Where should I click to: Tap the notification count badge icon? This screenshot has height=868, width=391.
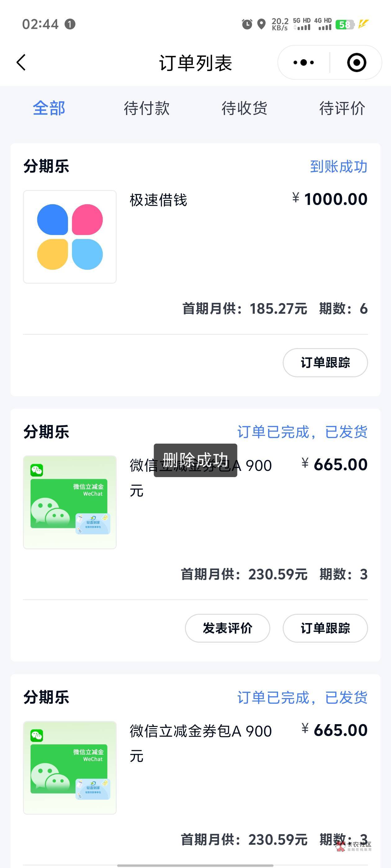coord(70,24)
